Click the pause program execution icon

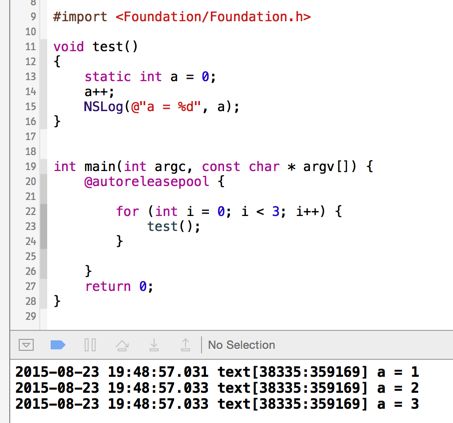click(x=90, y=345)
